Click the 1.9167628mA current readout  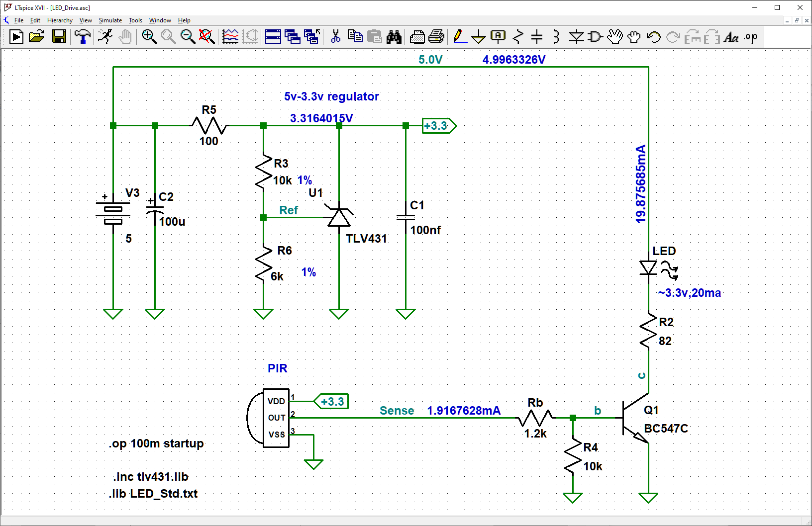[464, 411]
